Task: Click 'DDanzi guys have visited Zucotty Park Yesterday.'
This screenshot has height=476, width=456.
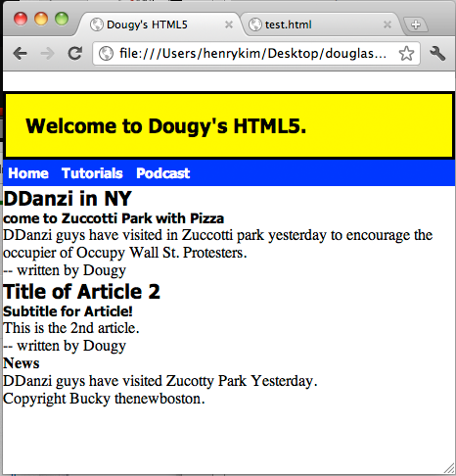Action: click(160, 381)
